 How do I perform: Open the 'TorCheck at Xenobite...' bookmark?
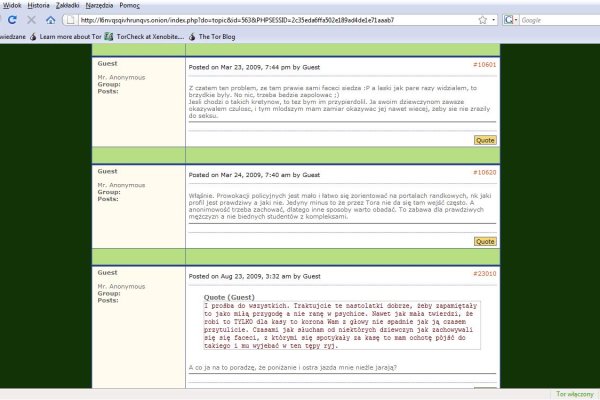pos(144,36)
